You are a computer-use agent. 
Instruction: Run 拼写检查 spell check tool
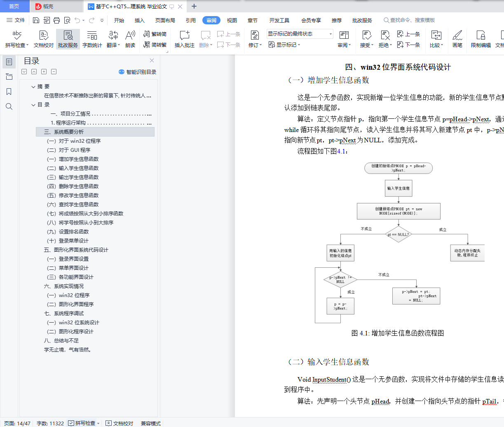(17, 39)
